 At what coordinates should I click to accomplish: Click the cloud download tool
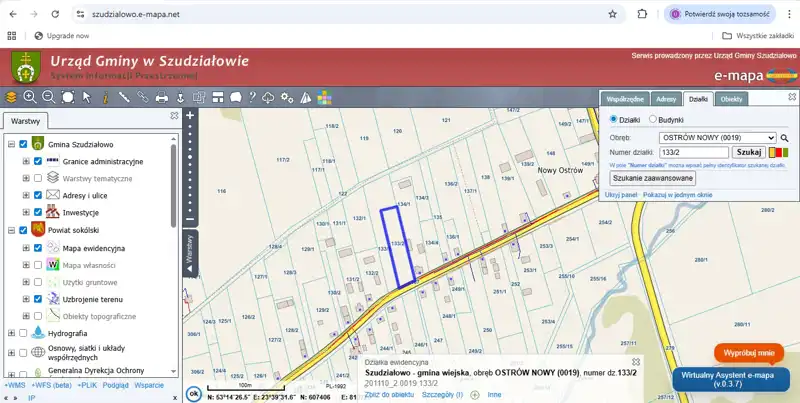tap(268, 97)
